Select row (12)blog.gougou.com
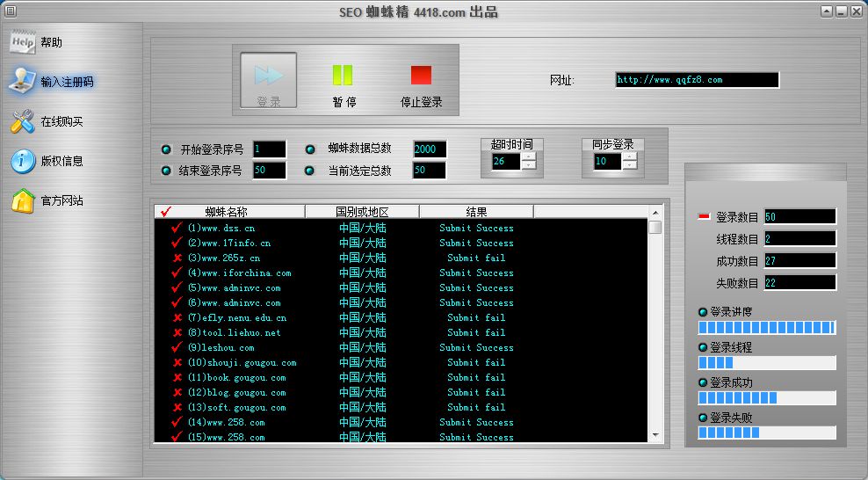 click(401, 392)
